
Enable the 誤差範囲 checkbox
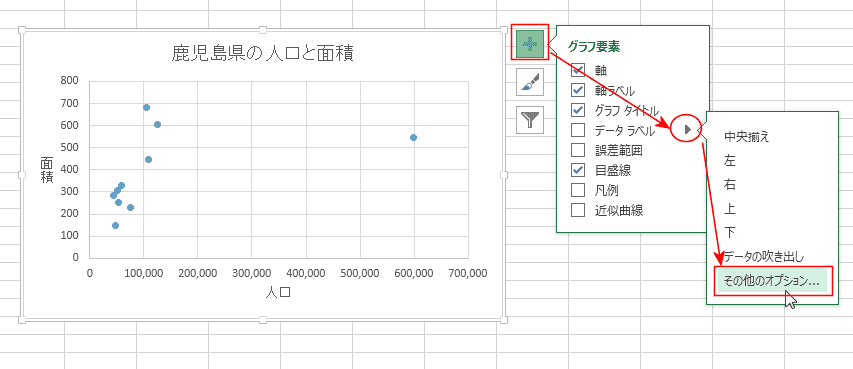point(578,150)
